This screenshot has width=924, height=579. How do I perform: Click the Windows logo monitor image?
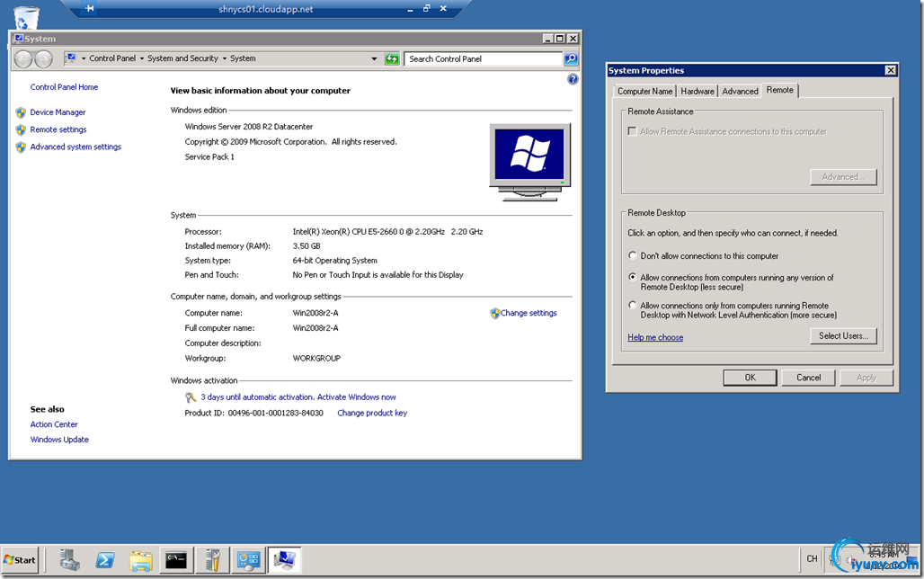pos(529,162)
